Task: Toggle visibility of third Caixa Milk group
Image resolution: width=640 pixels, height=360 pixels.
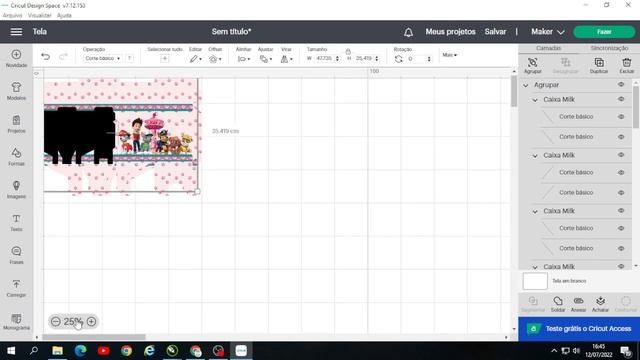Action: (621, 211)
